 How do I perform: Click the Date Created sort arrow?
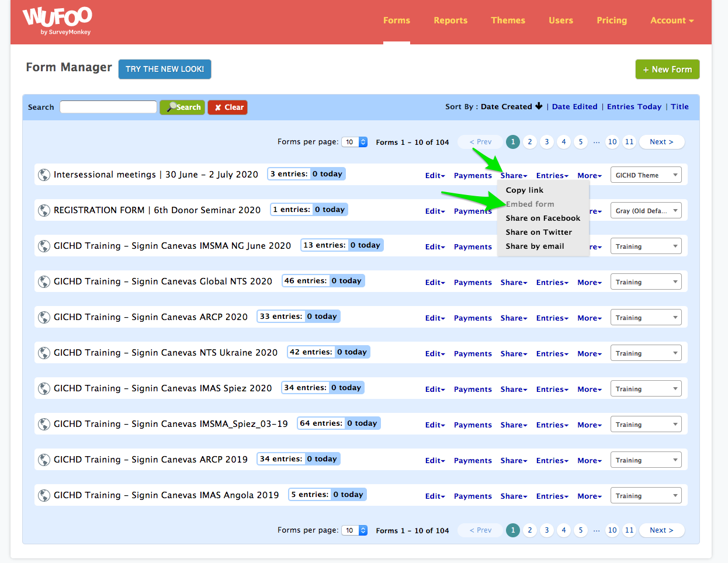pos(539,106)
